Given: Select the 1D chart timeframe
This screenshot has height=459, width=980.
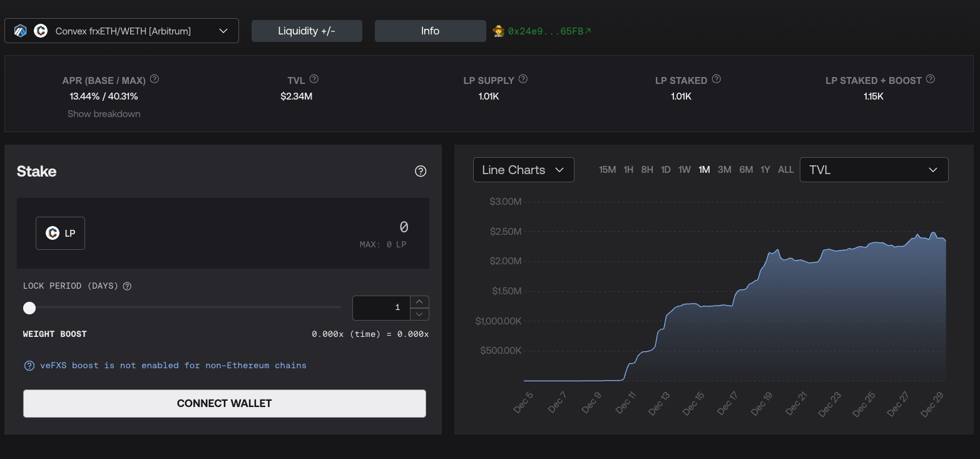Looking at the screenshot, I should 666,170.
